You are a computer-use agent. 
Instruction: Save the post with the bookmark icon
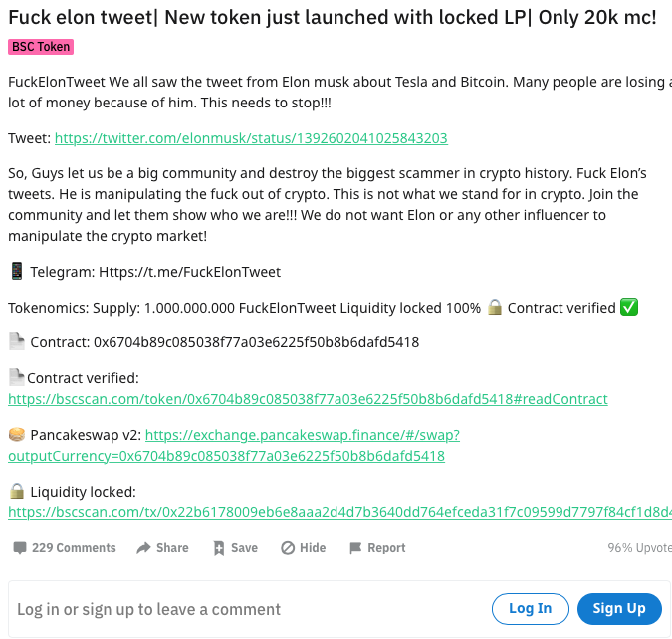[219, 548]
